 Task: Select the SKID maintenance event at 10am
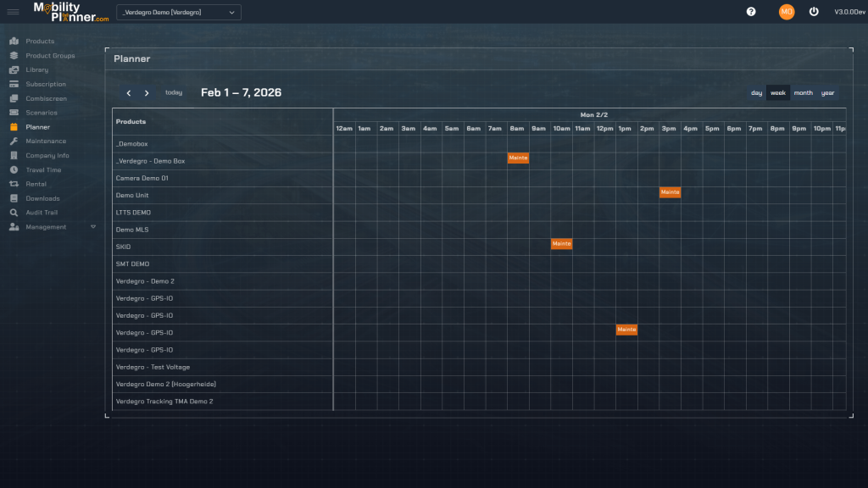(561, 244)
